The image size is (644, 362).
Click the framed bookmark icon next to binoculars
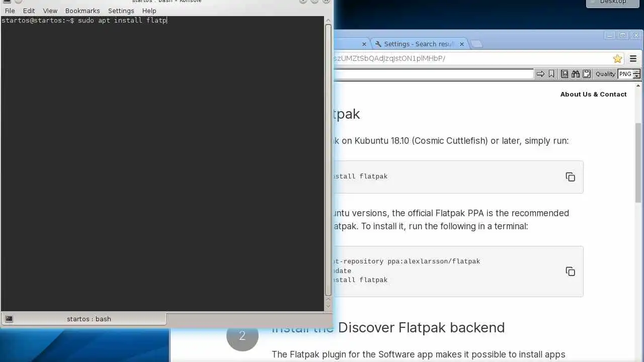pos(565,74)
